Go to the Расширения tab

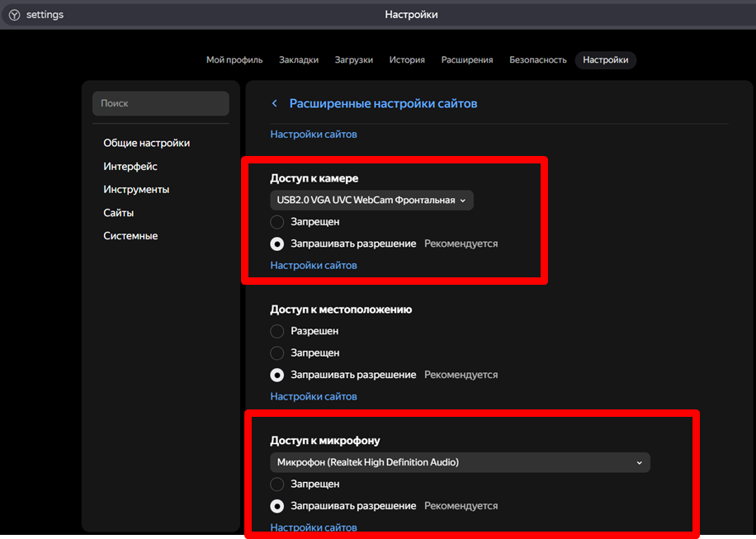[x=467, y=60]
